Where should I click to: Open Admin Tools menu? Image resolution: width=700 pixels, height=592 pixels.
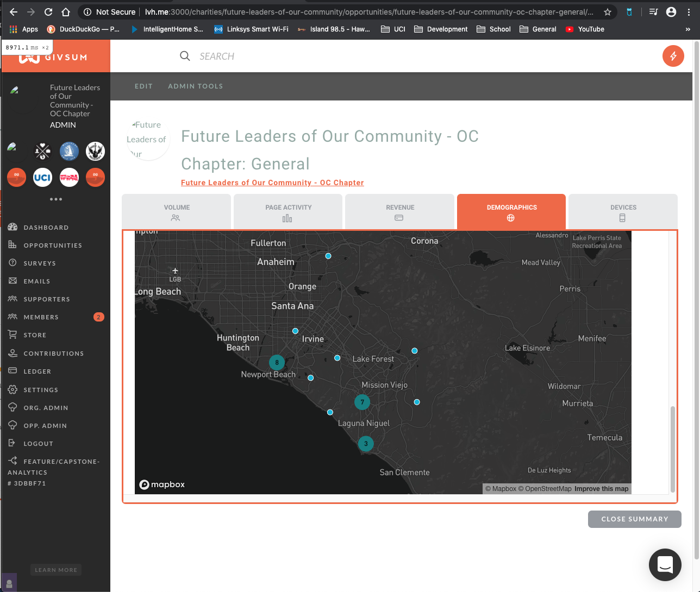pyautogui.click(x=195, y=86)
